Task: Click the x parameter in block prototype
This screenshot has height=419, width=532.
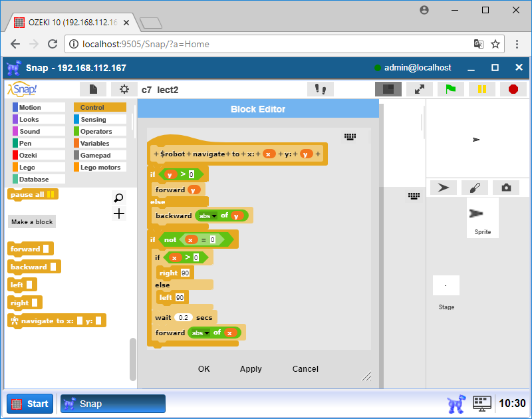Action: [x=269, y=154]
